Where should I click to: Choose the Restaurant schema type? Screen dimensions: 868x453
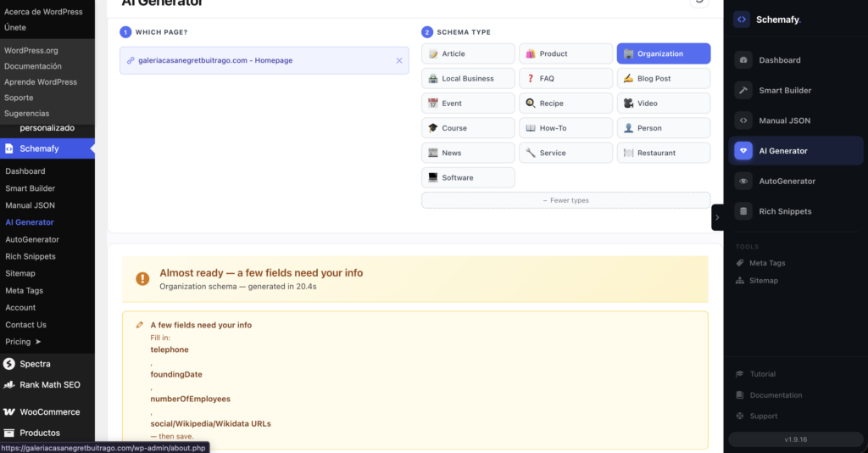[664, 153]
